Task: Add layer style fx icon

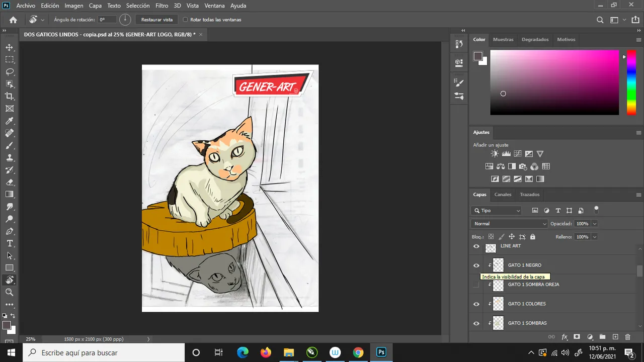Action: [x=565, y=337]
